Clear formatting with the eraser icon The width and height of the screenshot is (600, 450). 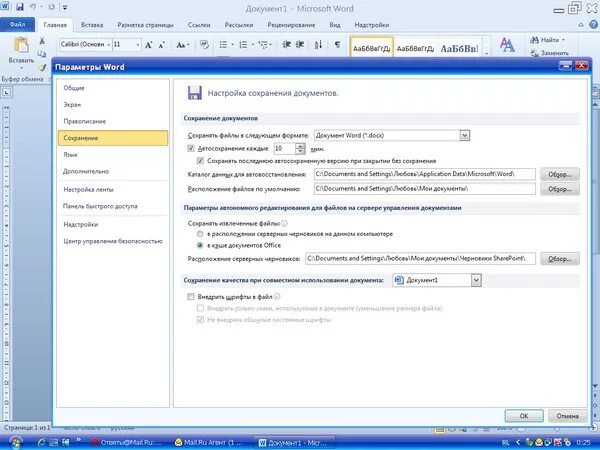coord(204,45)
